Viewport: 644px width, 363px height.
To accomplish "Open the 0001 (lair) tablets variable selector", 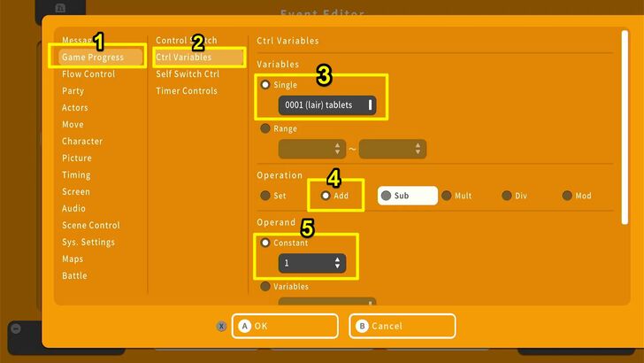I will [x=327, y=105].
